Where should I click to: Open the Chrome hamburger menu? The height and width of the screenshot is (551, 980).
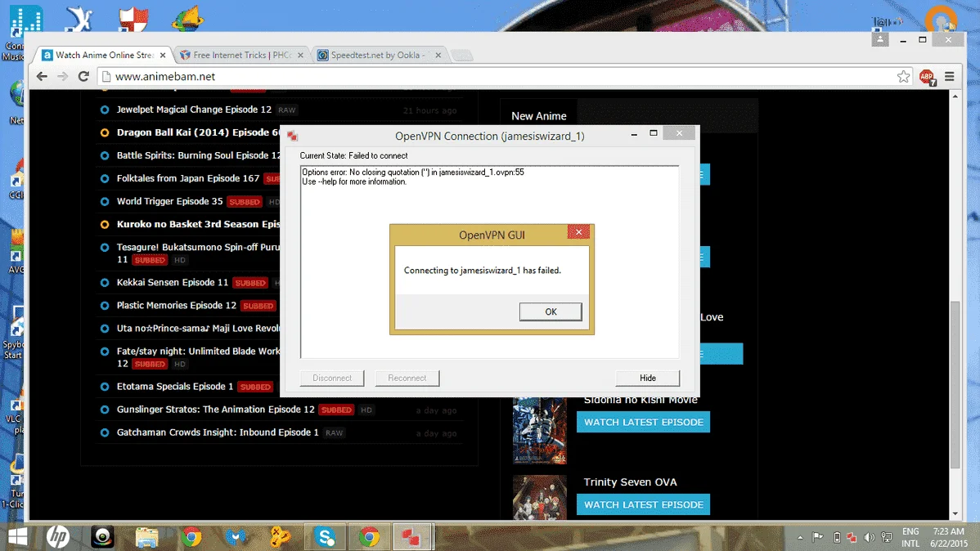[950, 76]
